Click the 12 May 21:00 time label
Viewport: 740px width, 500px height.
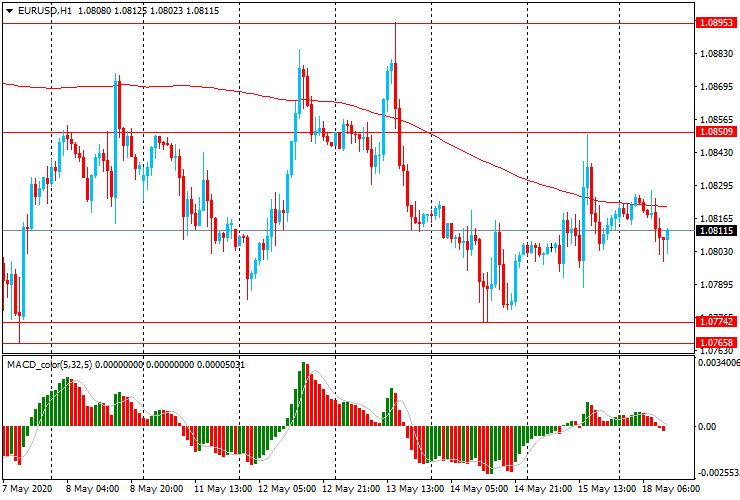tap(351, 489)
